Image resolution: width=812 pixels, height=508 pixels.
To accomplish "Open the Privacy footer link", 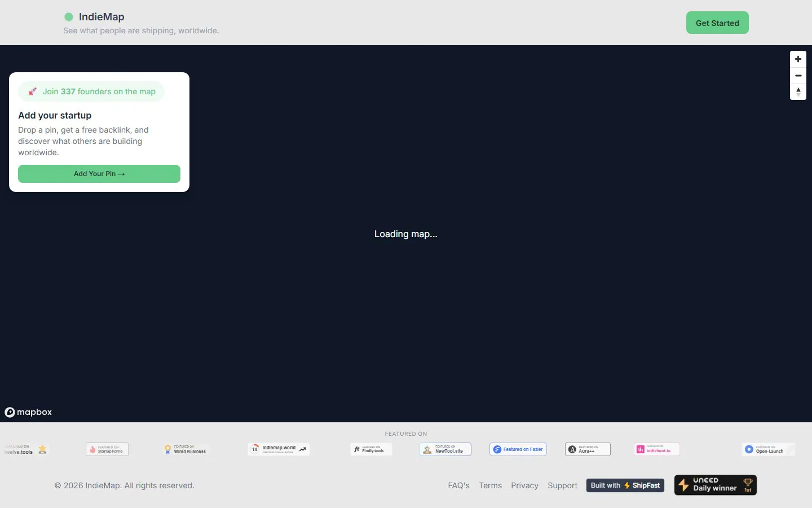I will (x=524, y=485).
